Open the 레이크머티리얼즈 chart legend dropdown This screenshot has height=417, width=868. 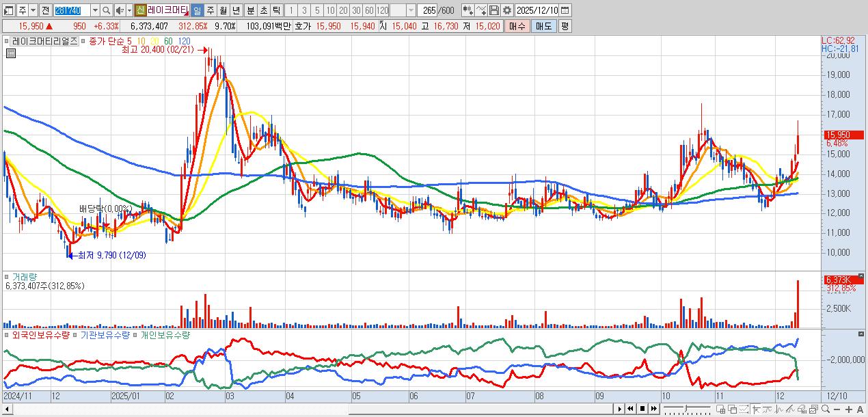45,41
